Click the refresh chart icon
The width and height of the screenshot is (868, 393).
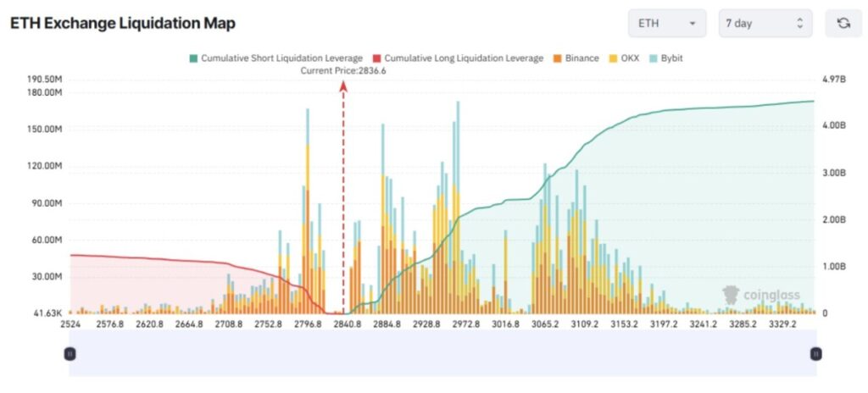tap(843, 24)
